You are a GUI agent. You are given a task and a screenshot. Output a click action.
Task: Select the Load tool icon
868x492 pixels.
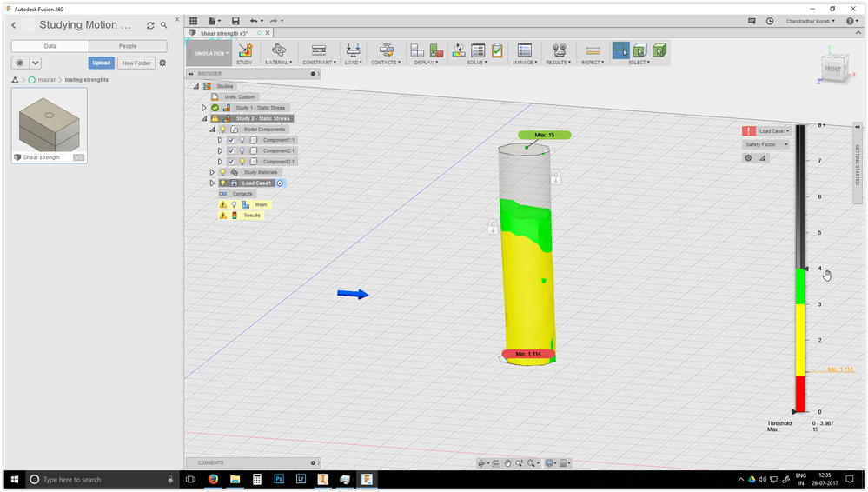click(353, 50)
